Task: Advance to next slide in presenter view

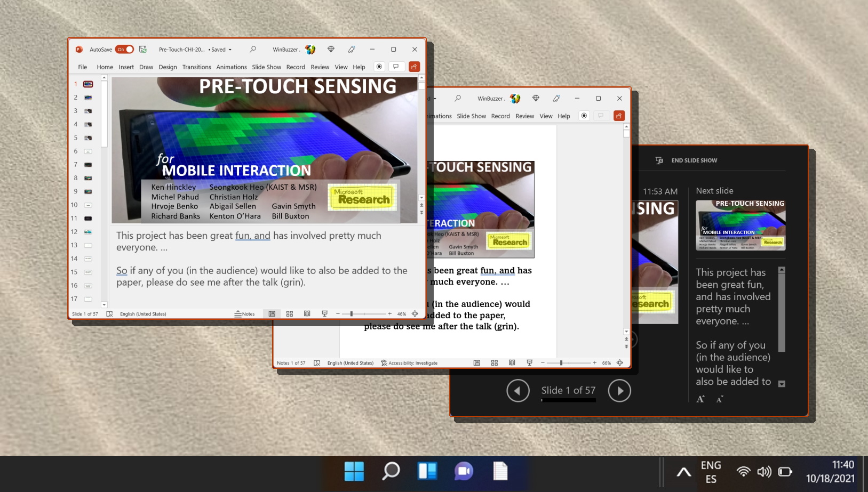Action: click(x=619, y=391)
